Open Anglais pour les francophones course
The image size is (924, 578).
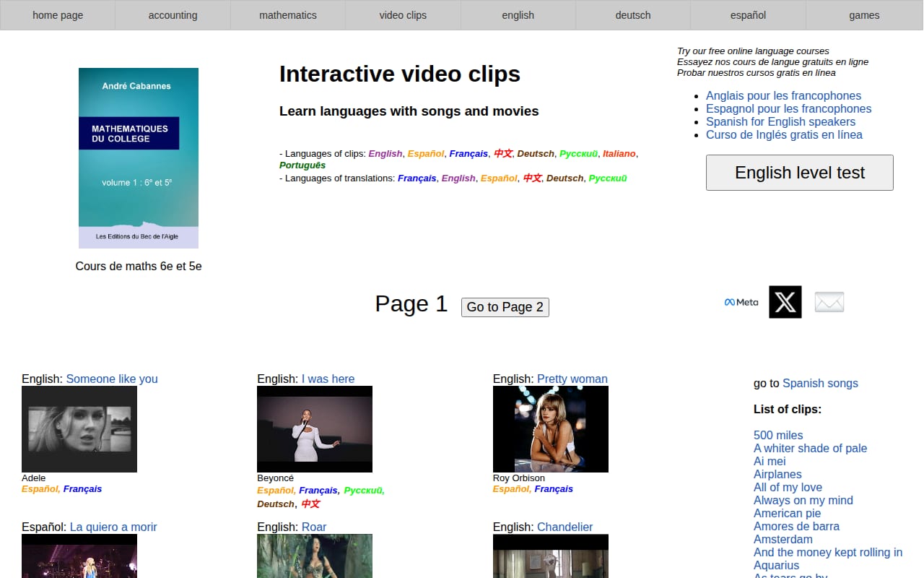pyautogui.click(x=783, y=95)
